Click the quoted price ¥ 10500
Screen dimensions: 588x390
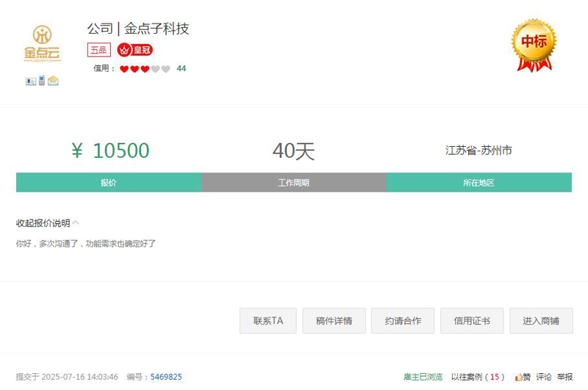[110, 151]
